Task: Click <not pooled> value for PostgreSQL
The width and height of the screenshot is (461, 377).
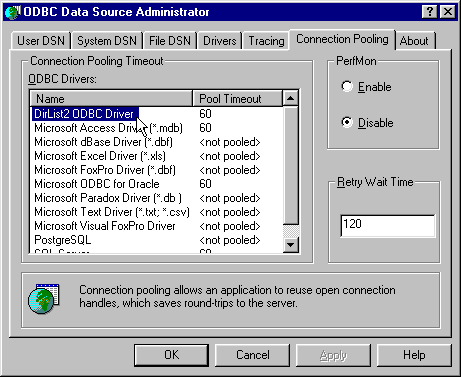Action: [x=230, y=240]
